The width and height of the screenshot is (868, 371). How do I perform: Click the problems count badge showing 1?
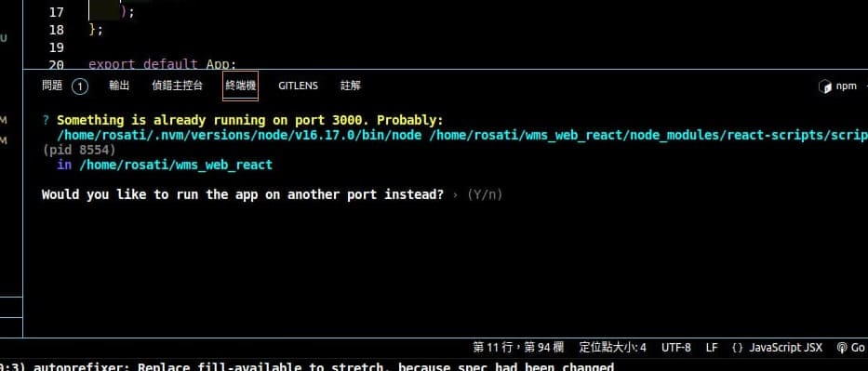(x=80, y=86)
